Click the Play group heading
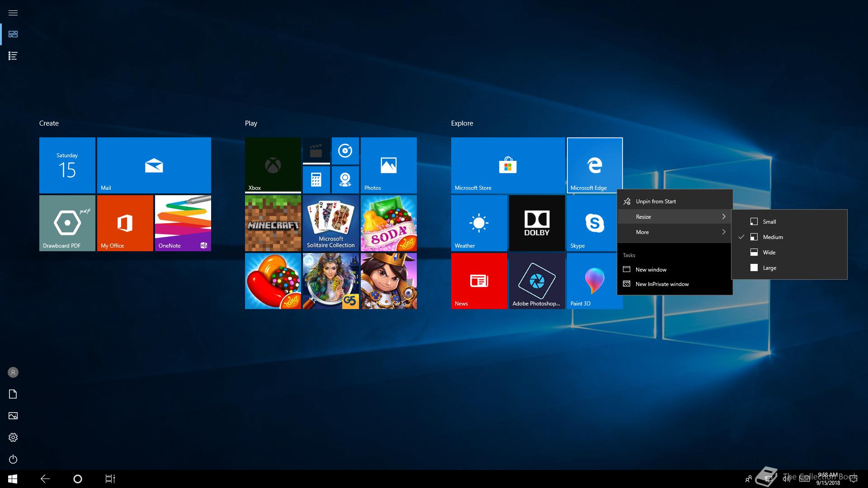The height and width of the screenshot is (488, 868). click(x=251, y=123)
